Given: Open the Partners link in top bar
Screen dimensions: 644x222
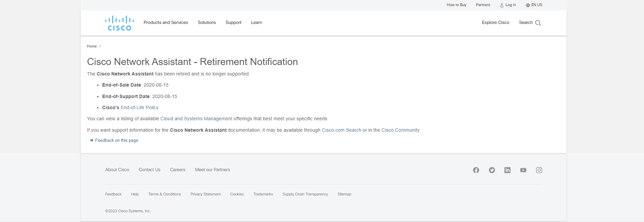Looking at the screenshot, I should coord(483,5).
